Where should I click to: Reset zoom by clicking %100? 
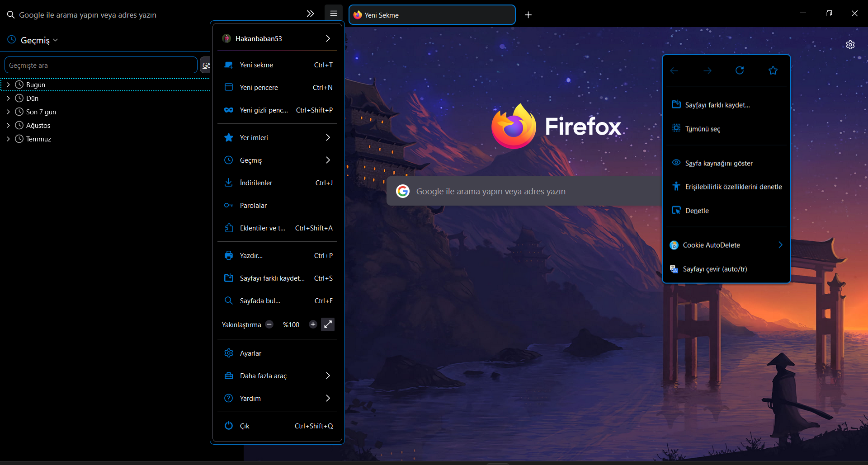click(291, 325)
